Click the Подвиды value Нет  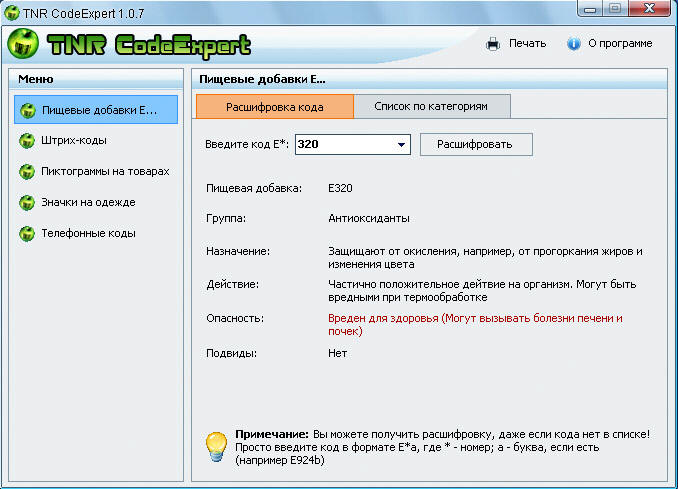pos(338,353)
